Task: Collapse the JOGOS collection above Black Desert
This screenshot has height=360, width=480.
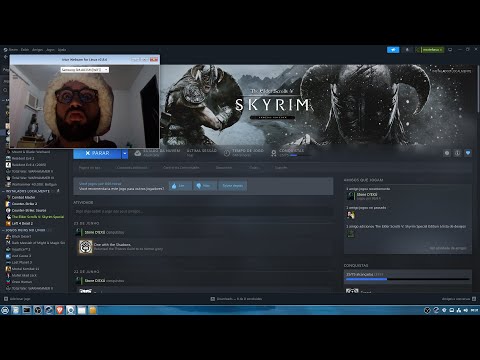Action: (x=4, y=230)
